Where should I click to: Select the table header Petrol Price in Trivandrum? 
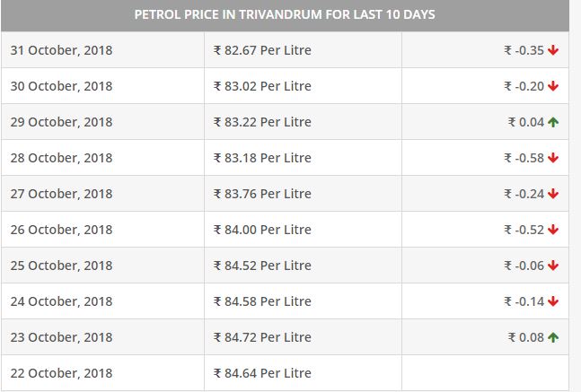point(285,15)
